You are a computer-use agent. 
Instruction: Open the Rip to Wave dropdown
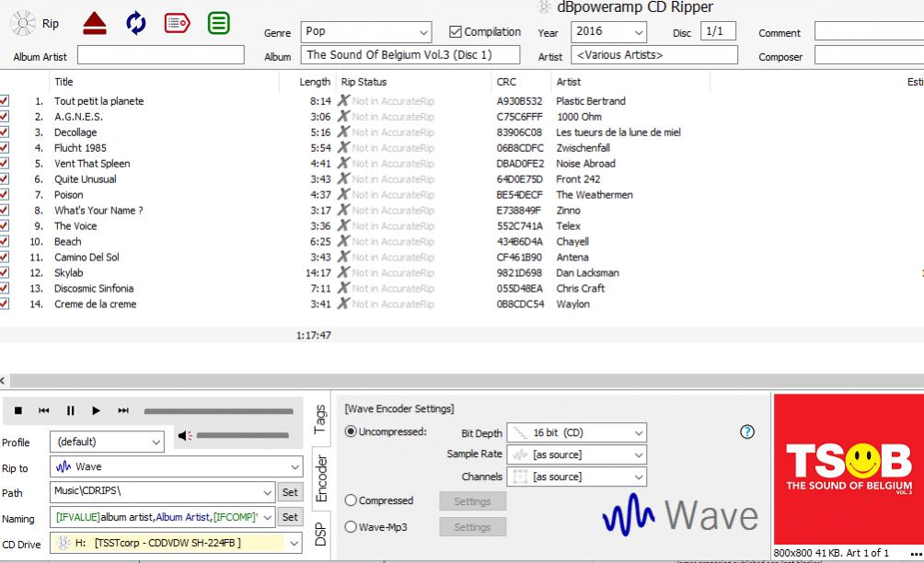pos(293,467)
